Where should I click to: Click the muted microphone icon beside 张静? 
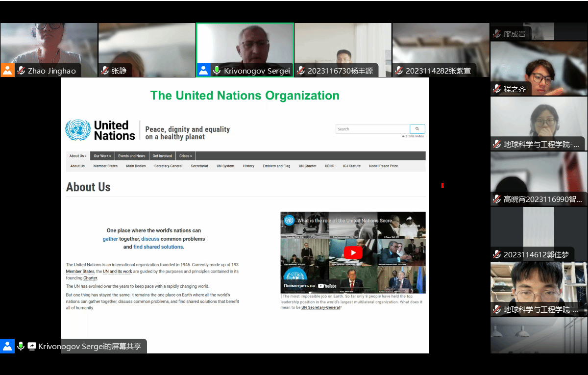(105, 71)
